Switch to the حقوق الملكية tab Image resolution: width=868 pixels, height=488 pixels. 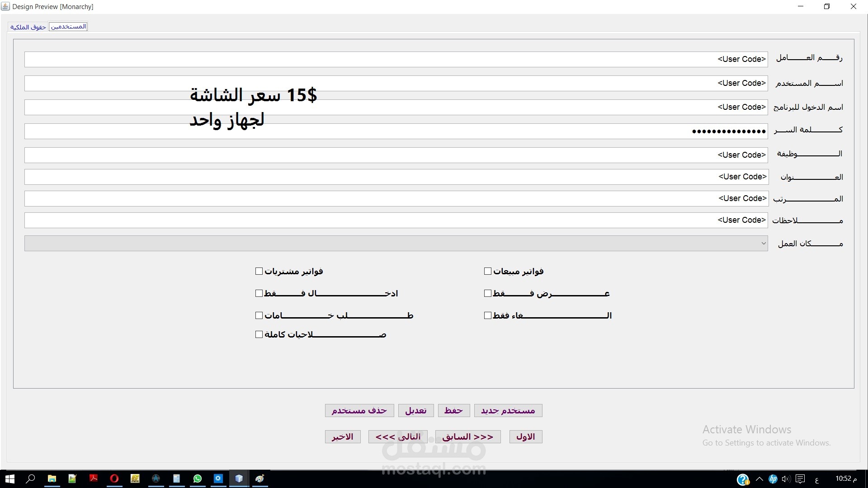(x=28, y=27)
